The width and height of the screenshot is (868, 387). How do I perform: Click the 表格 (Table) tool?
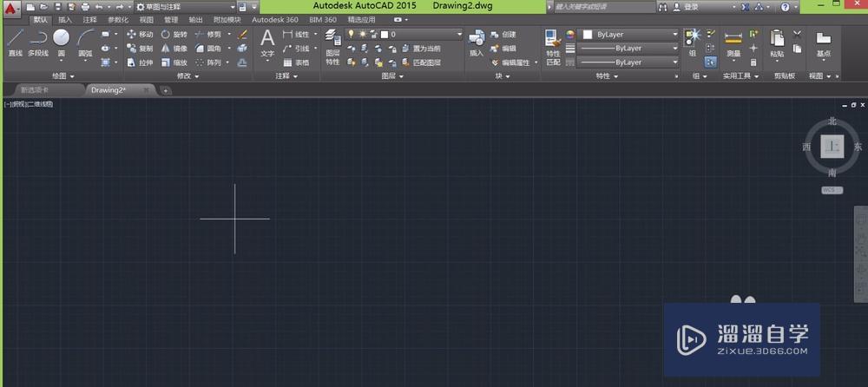click(296, 63)
